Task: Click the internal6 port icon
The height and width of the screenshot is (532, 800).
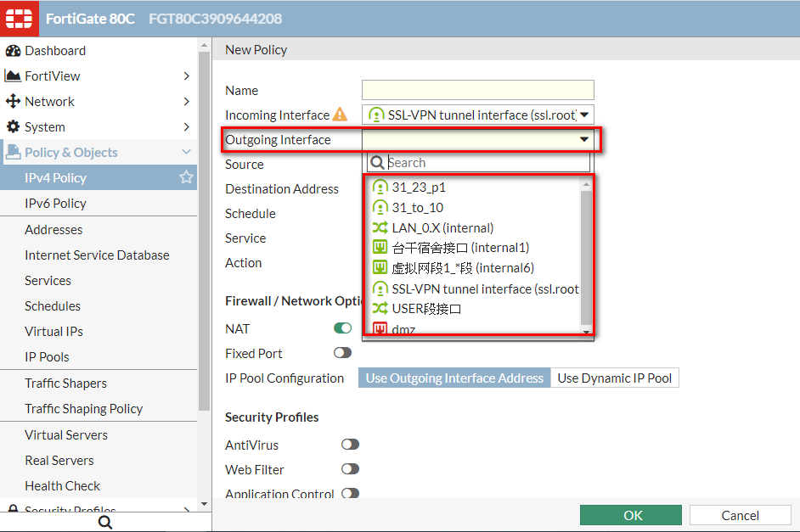Action: click(x=380, y=267)
